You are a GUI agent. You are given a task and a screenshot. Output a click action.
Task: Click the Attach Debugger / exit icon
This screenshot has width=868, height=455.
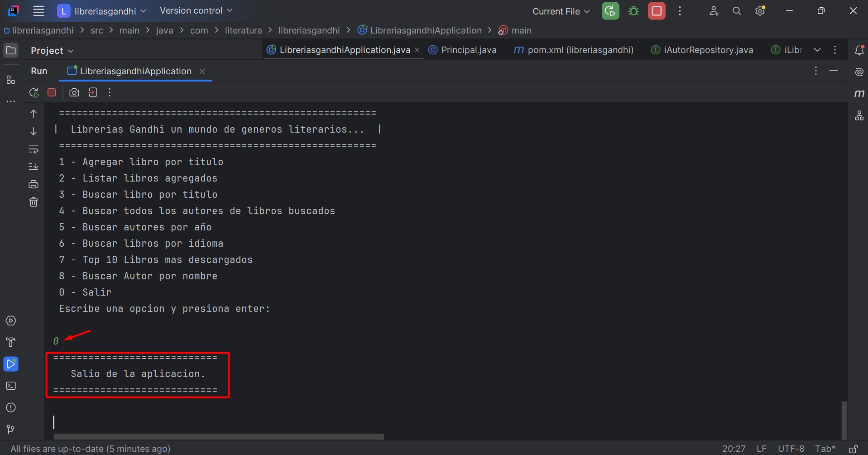[x=93, y=92]
